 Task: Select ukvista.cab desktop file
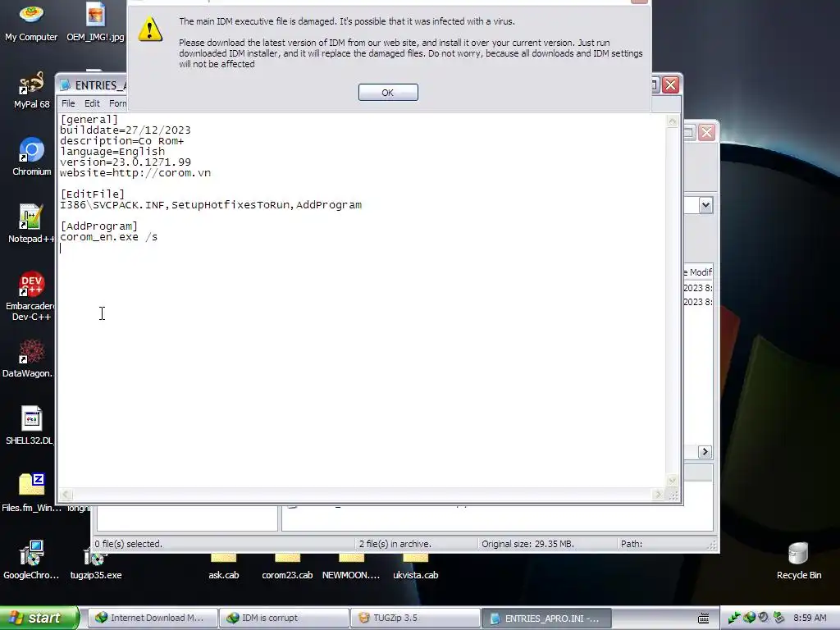pos(415,568)
